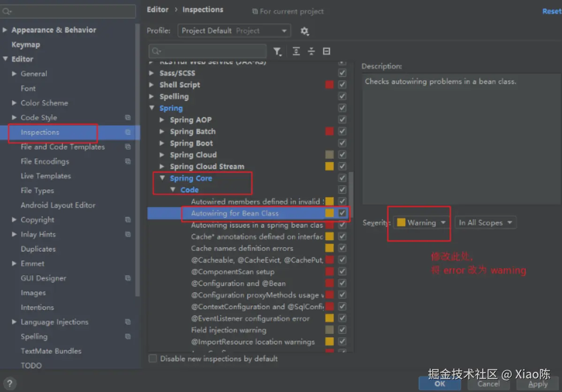562x392 pixels.
Task: Collapse the Spring Core group
Action: tap(162, 178)
